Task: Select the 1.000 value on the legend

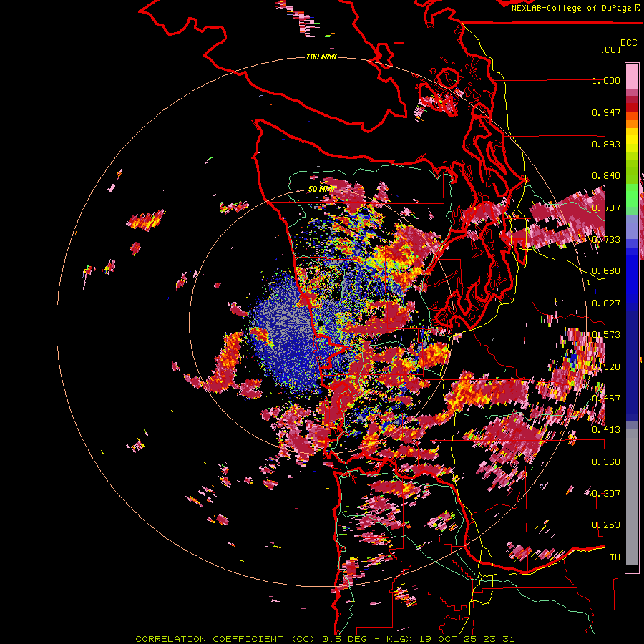Action: [x=606, y=80]
